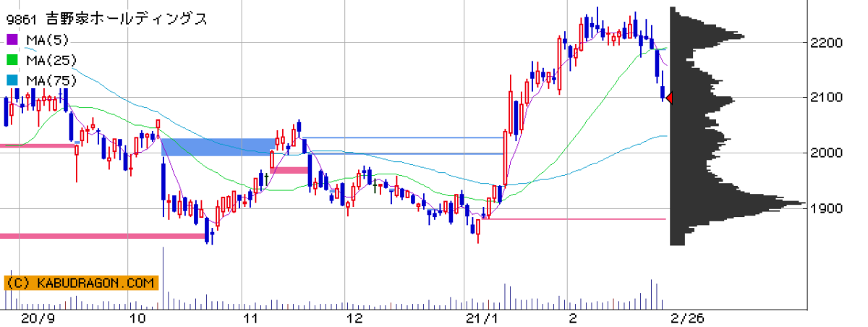Click the 11 month axis label
868x327 pixels.
point(250,318)
